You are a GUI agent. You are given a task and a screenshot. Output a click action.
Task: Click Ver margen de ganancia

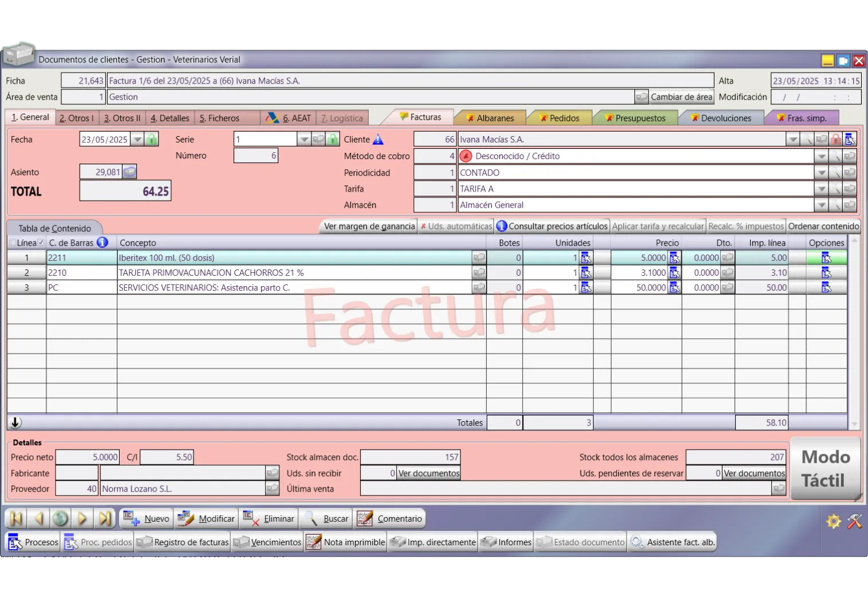click(x=369, y=227)
